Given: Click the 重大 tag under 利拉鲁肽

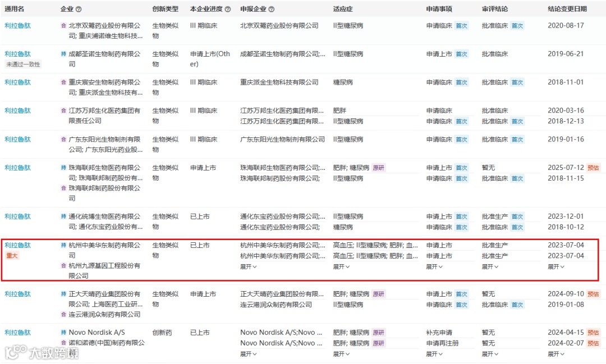Looking at the screenshot, I should coord(12,255).
